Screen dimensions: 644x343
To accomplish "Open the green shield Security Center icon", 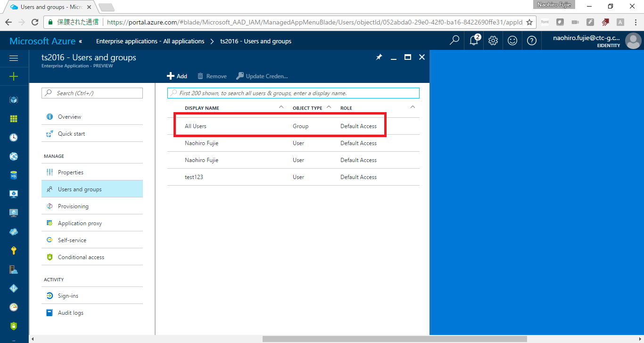I will 14,326.
